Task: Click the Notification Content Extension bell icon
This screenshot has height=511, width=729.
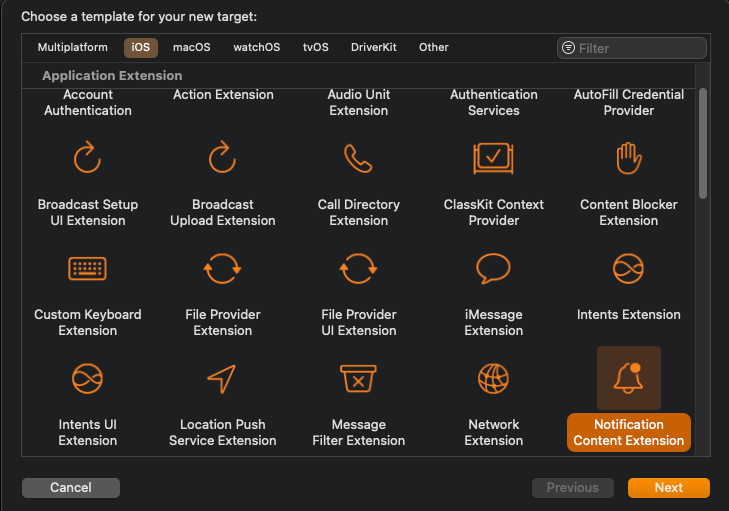Action: [x=629, y=378]
